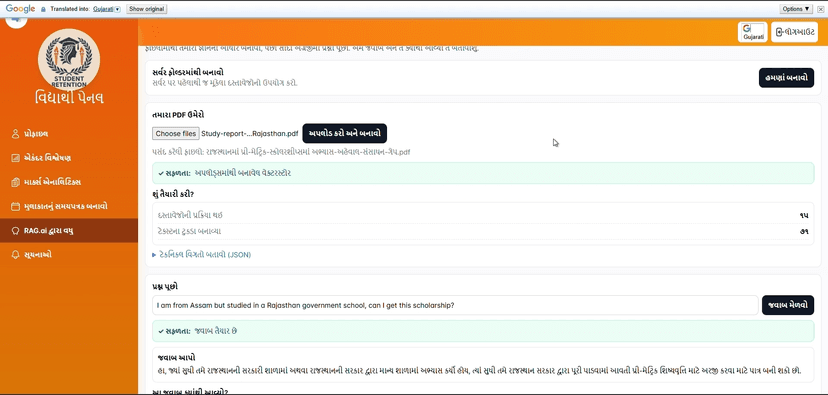Click the ટેક્સ્ટના ટુકડા બનાવ્યા row label

(x=189, y=231)
